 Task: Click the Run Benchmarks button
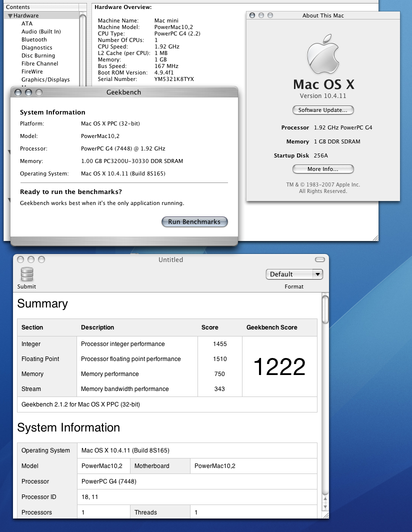194,222
